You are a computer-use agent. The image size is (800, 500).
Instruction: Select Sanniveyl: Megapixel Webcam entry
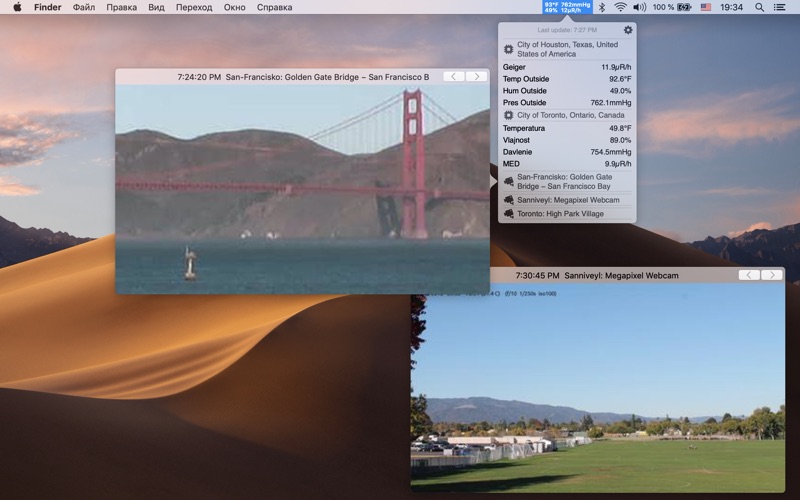pyautogui.click(x=567, y=200)
